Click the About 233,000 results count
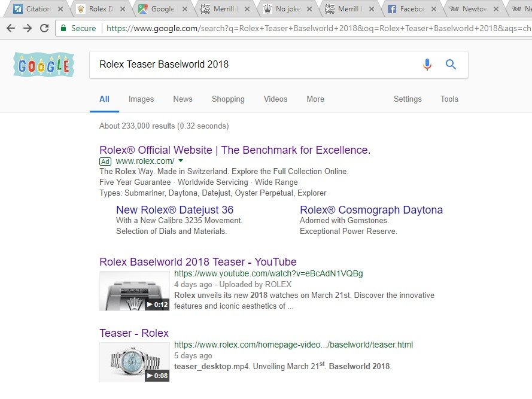 pyautogui.click(x=164, y=126)
